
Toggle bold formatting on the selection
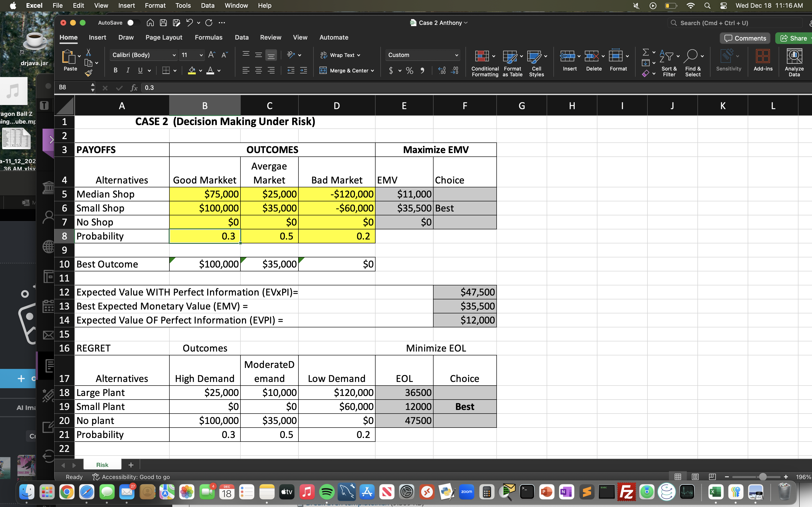click(x=116, y=70)
